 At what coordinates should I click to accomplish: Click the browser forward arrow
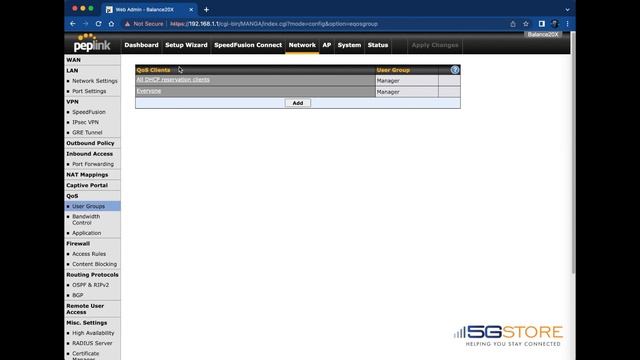coord(85,24)
